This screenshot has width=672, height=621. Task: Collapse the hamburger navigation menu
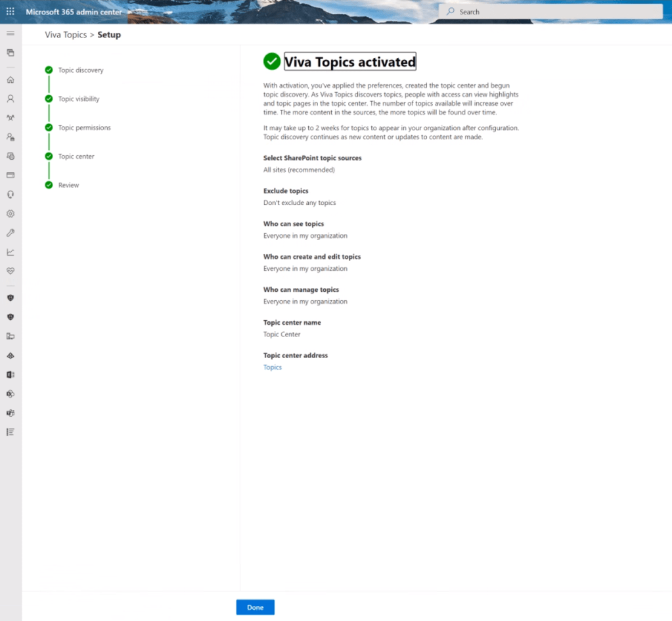(11, 33)
